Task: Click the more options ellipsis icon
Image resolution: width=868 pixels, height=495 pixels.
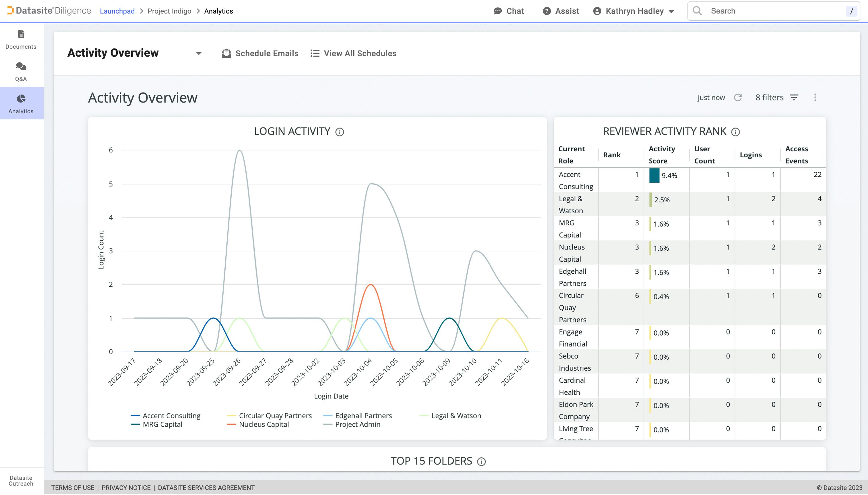Action: [815, 97]
